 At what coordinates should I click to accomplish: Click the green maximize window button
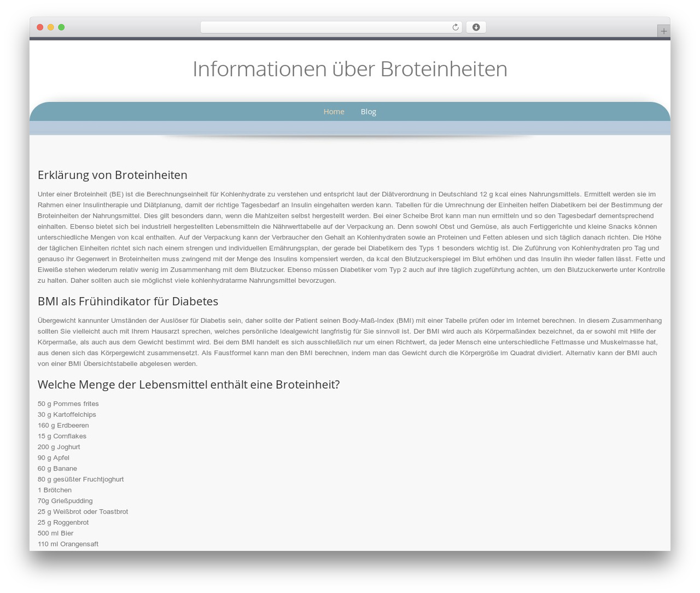61,27
